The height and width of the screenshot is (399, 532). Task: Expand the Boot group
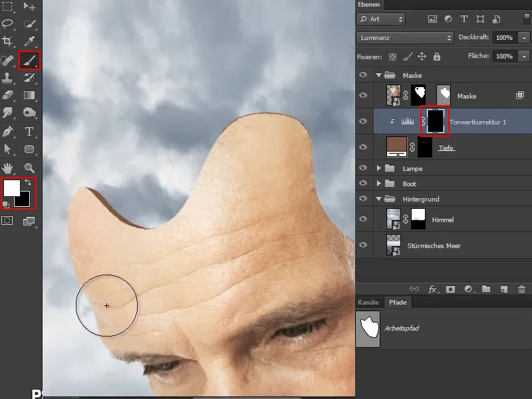[378, 184]
